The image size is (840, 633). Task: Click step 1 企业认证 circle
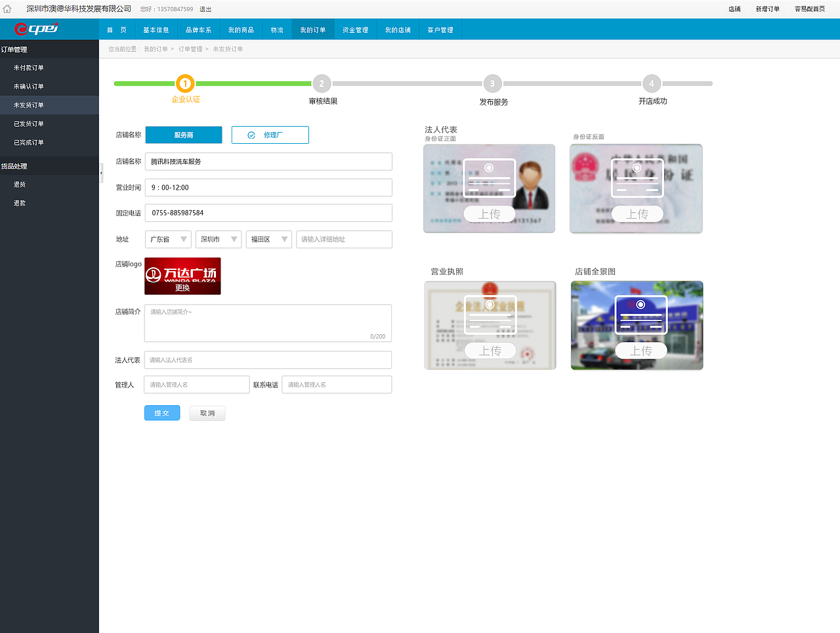coord(185,83)
